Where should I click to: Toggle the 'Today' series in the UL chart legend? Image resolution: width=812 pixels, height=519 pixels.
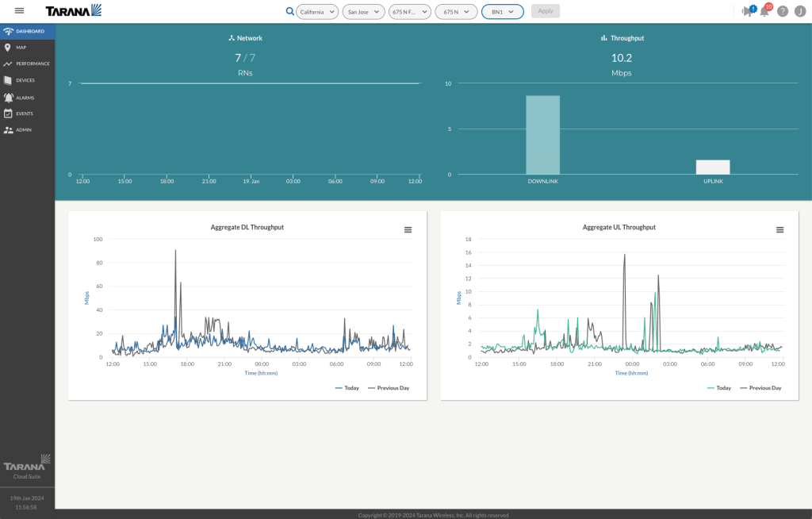coord(718,388)
